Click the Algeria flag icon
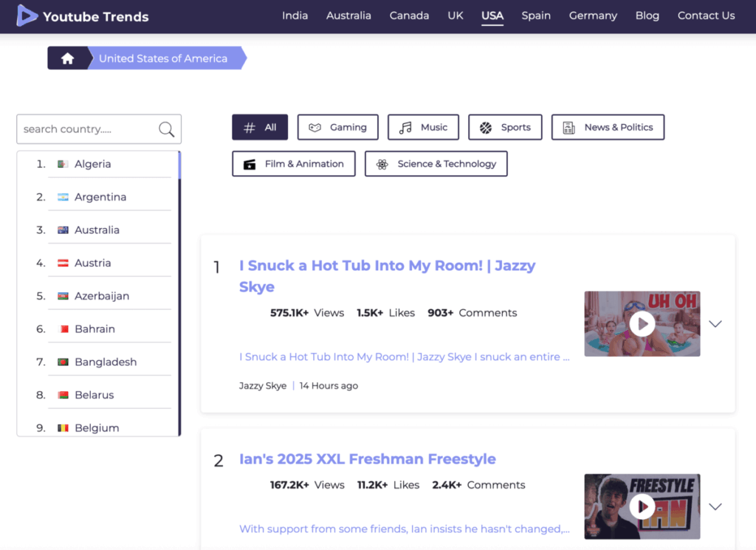 coord(63,164)
